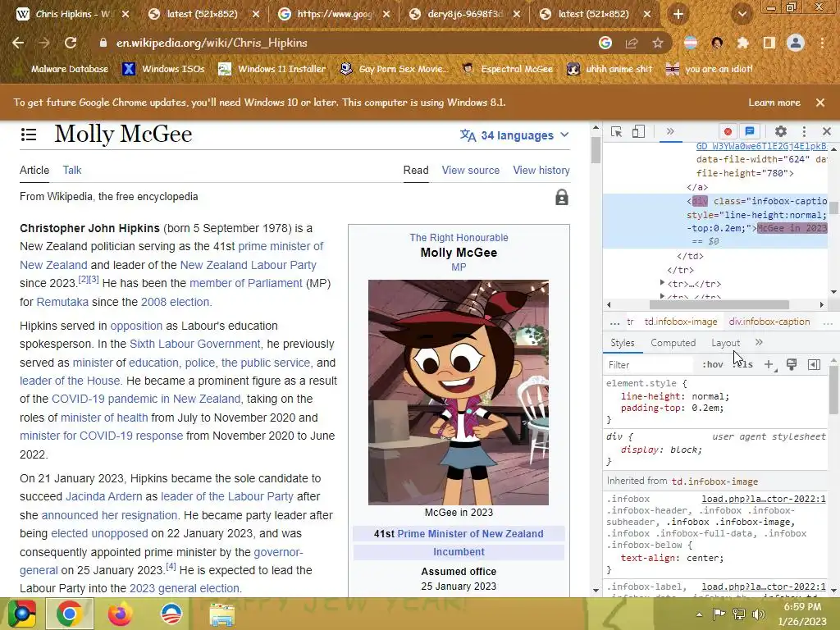Toggle device toolbar in DevTools
The image size is (840, 630).
[x=638, y=132]
